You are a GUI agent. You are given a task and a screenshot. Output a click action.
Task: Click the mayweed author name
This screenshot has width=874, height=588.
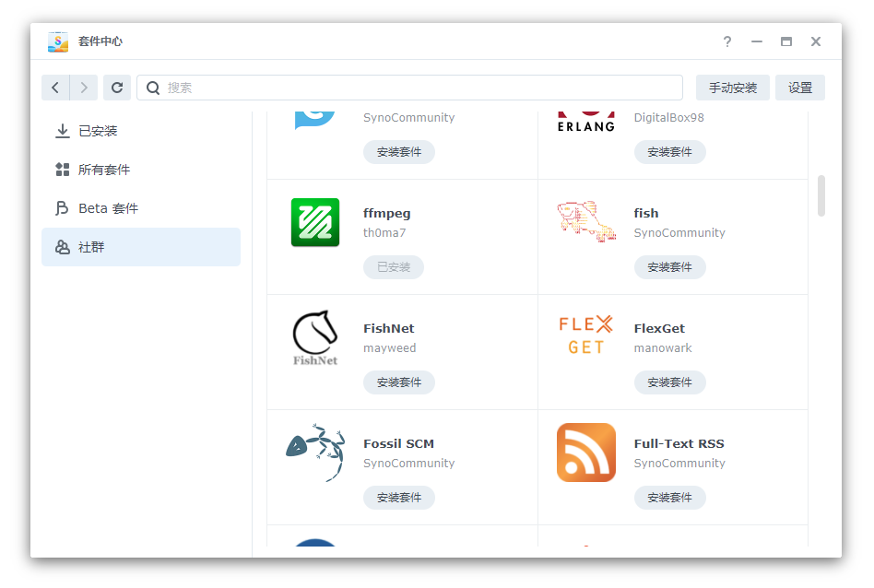pyautogui.click(x=390, y=348)
